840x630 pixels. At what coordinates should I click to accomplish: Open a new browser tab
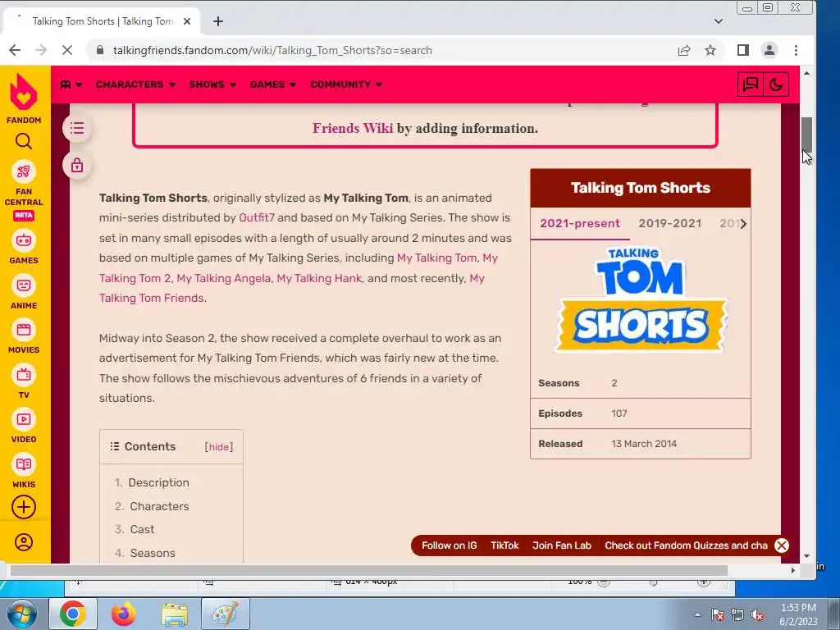pyautogui.click(x=218, y=21)
